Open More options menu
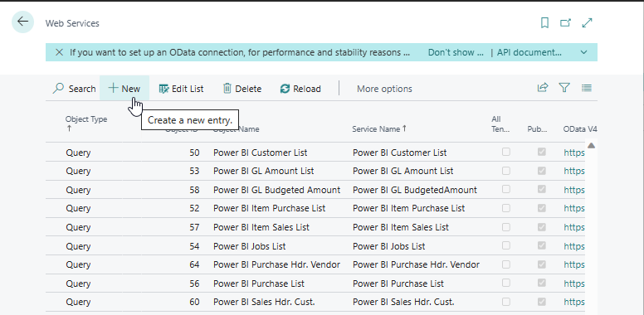The height and width of the screenshot is (315, 644). (x=384, y=89)
